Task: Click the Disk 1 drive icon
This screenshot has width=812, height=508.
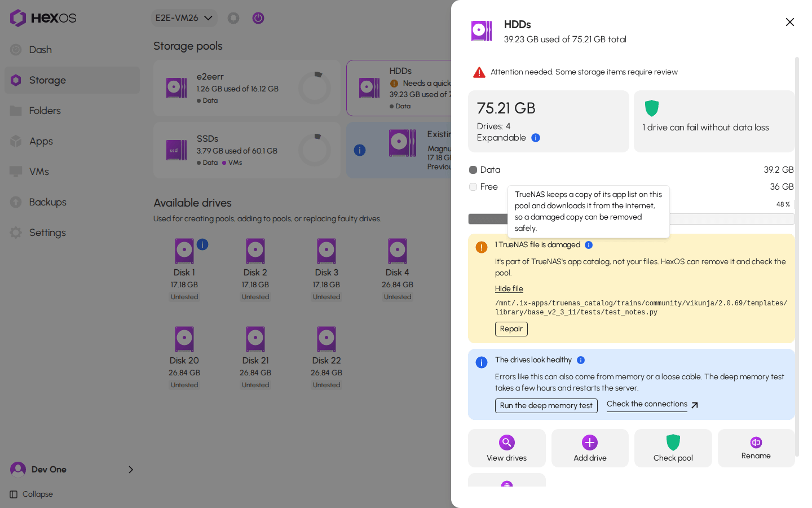Action: [184, 251]
